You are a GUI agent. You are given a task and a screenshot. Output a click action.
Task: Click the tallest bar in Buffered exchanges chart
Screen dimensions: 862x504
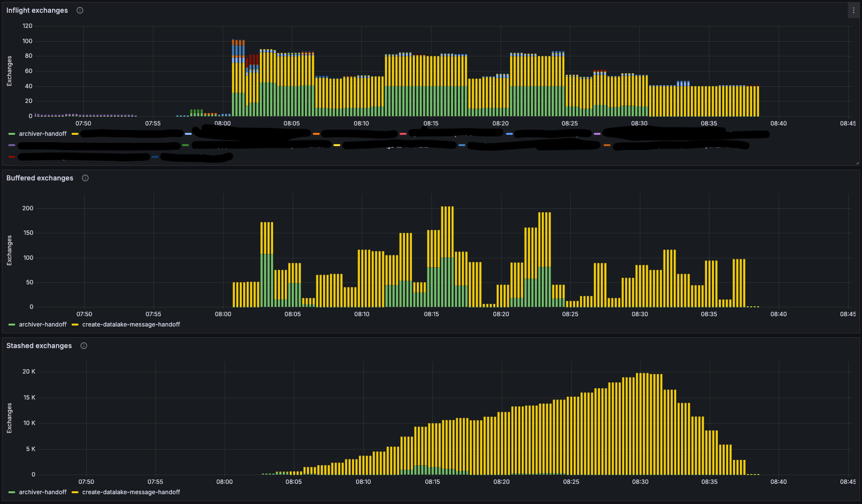point(447,245)
